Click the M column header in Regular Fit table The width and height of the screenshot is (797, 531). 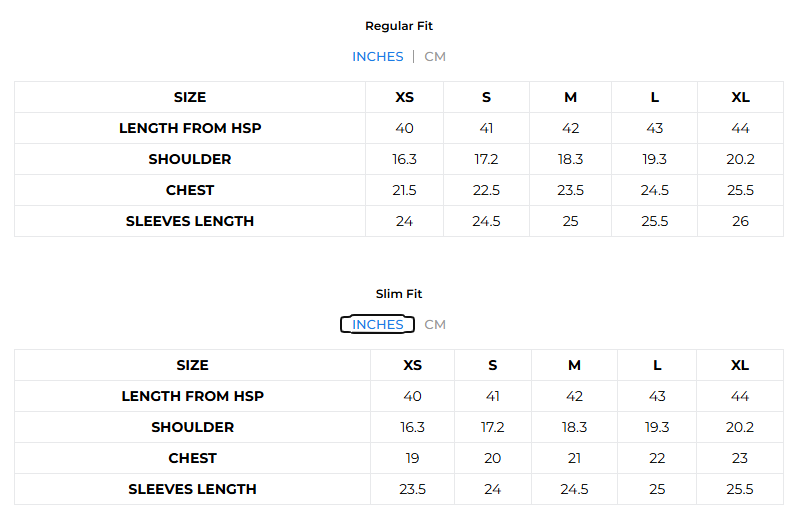pyautogui.click(x=570, y=97)
